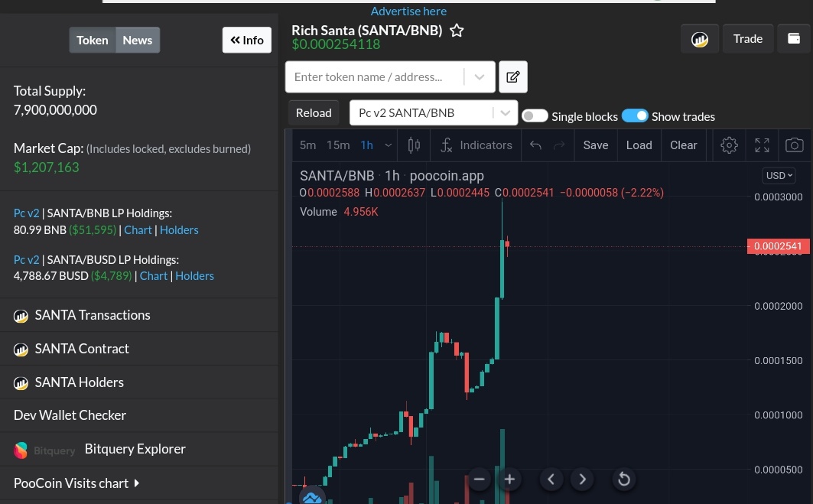Reset the chart view
This screenshot has height=504, width=813.
[x=624, y=479]
